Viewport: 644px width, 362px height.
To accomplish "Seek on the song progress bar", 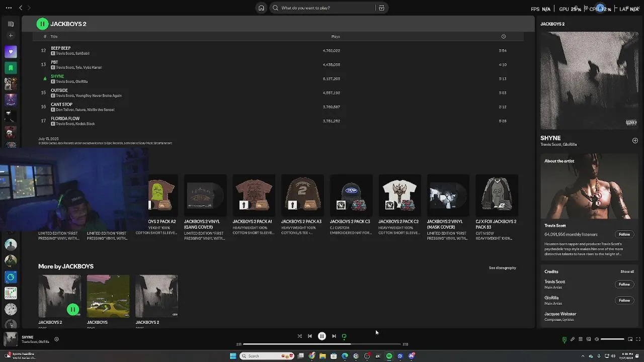I will tap(322, 344).
